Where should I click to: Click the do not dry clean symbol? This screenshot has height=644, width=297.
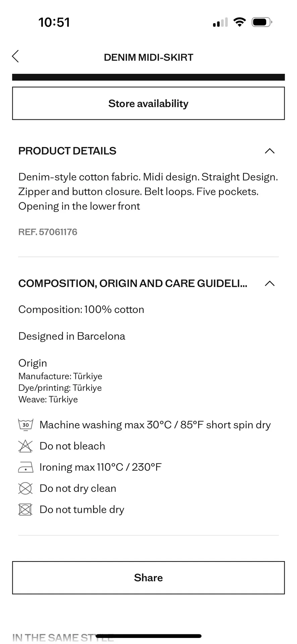25,488
